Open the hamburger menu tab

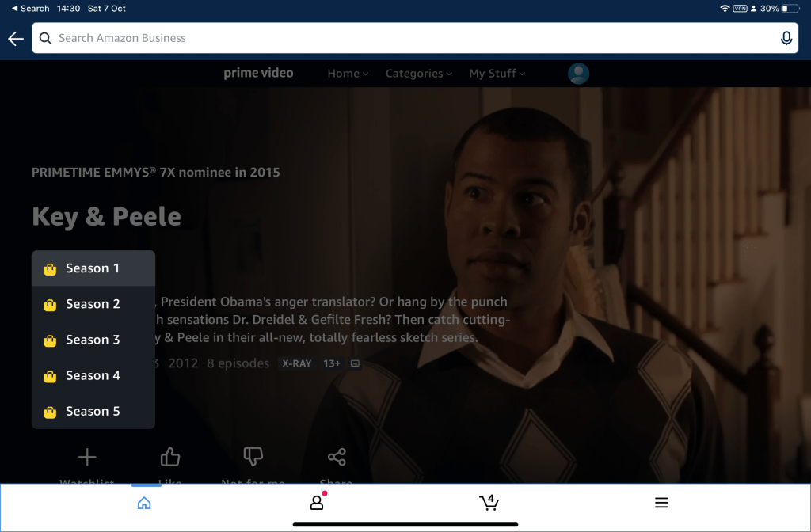click(661, 503)
